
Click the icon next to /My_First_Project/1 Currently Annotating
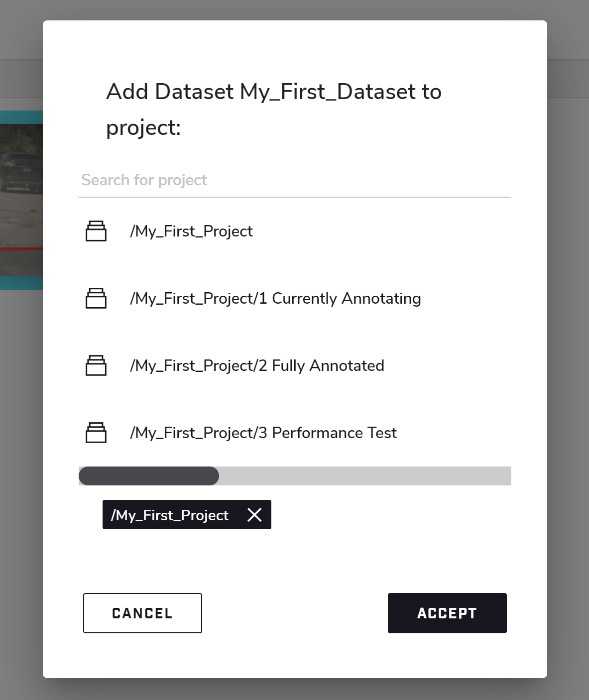click(x=97, y=298)
